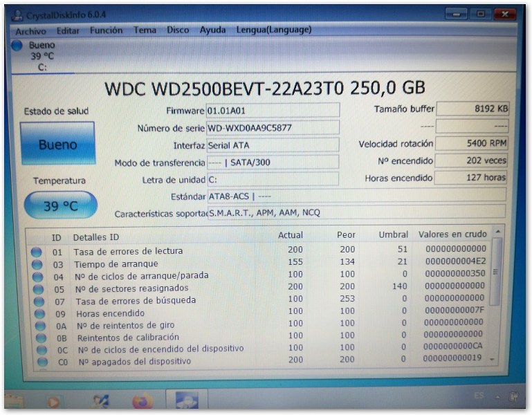The height and width of the screenshot is (415, 532).
Task: Select the Tasa de errores de búsqueda text
Action: [136, 301]
